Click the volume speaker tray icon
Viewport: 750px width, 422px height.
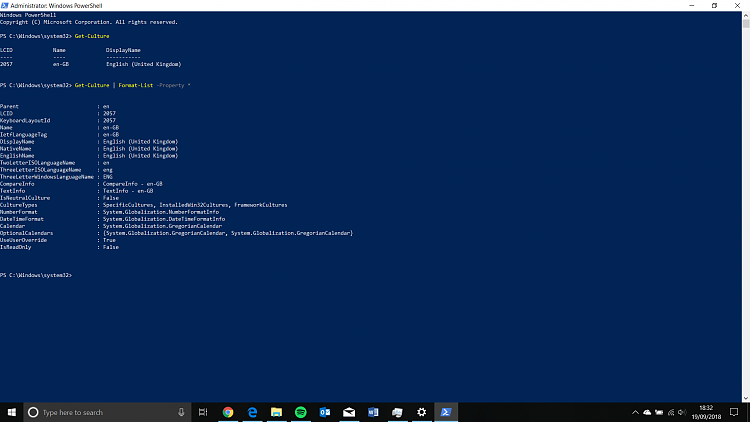point(682,412)
